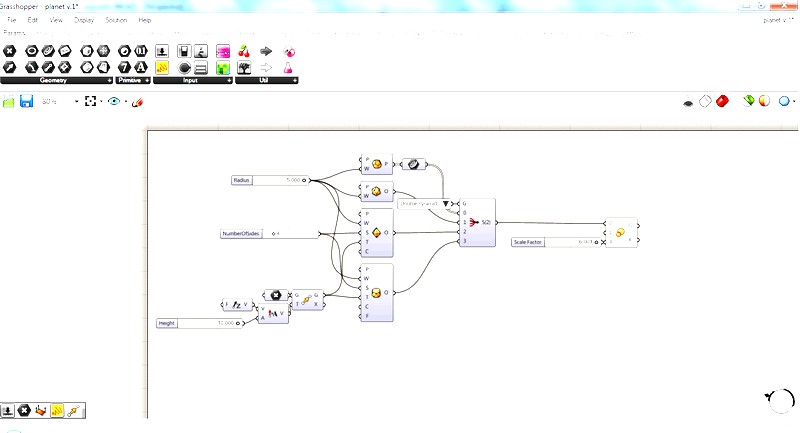800x433 pixels.
Task: Switch to the Params tab
Action: tap(14, 33)
